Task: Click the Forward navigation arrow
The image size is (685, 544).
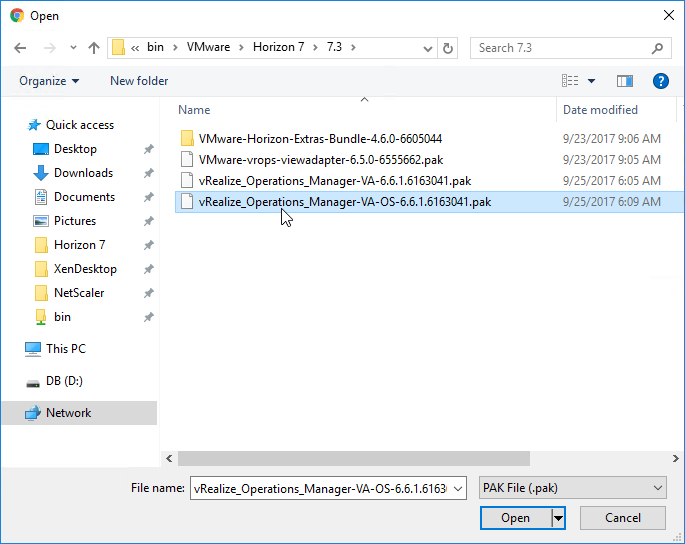Action: click(49, 48)
